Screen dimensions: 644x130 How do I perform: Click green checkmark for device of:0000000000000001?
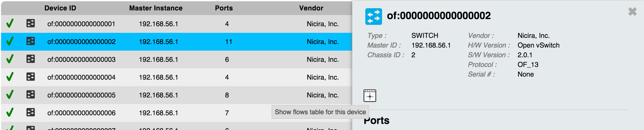point(10,23)
